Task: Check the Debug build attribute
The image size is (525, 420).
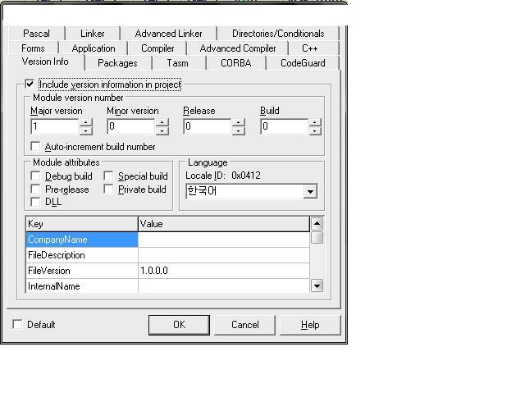Action: click(35, 176)
